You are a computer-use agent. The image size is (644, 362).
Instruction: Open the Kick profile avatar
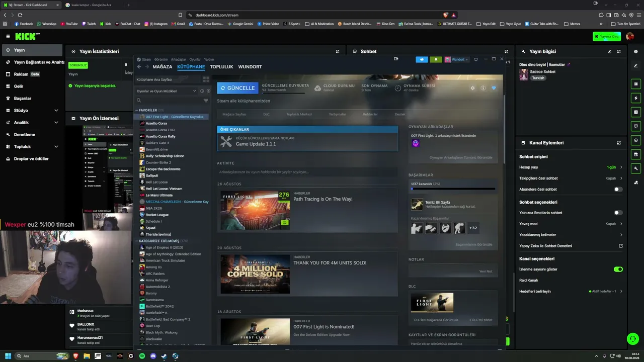tap(630, 36)
